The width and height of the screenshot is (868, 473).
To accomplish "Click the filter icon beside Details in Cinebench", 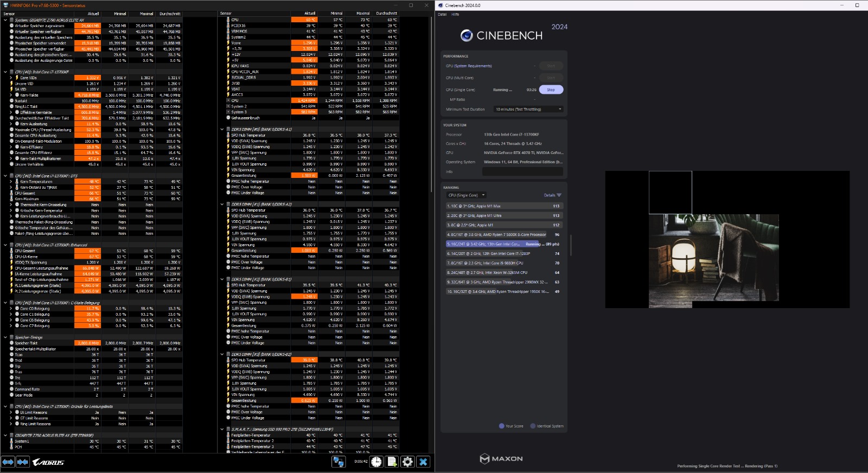I will 559,195.
